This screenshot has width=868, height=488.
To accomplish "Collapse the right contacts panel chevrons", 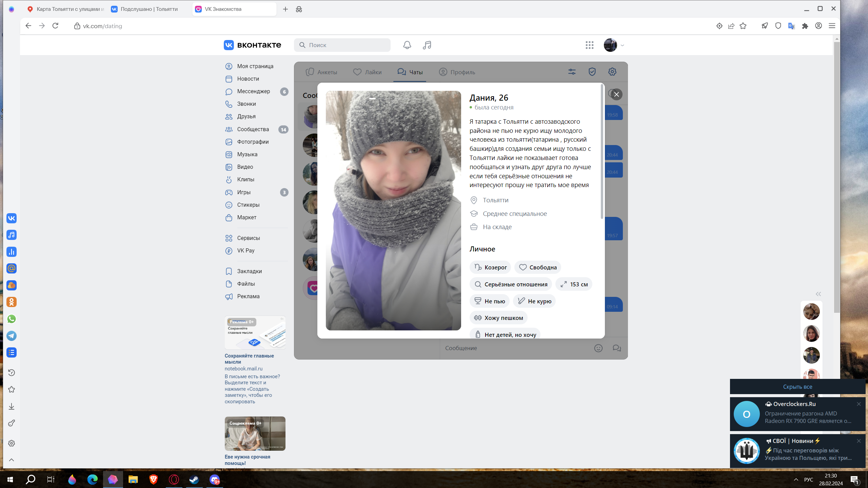I will tap(818, 294).
